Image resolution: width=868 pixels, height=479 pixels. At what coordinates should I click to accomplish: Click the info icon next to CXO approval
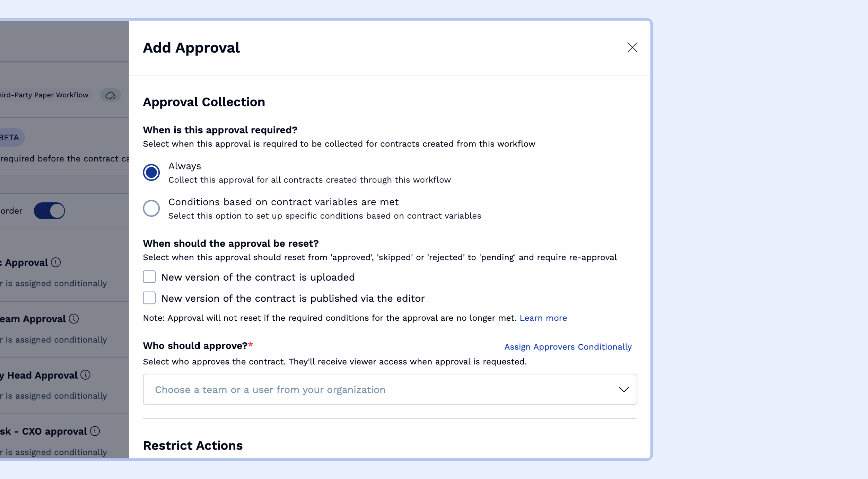(94, 431)
